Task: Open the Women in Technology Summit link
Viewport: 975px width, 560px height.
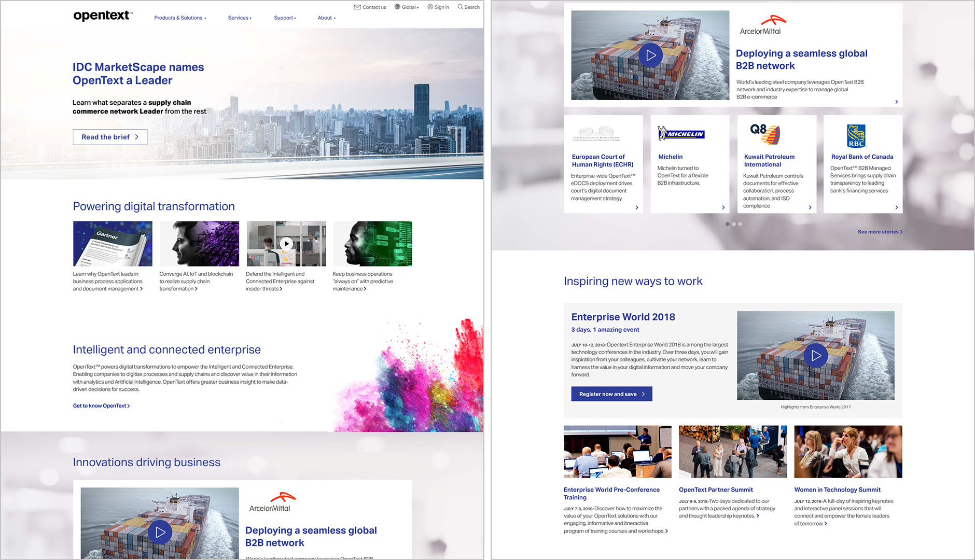Action: tap(837, 489)
